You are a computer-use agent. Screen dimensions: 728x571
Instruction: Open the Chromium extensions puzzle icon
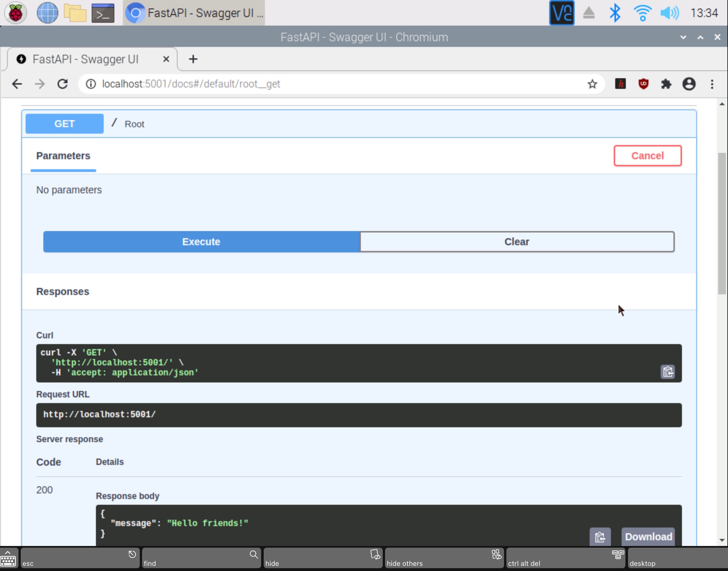point(666,84)
